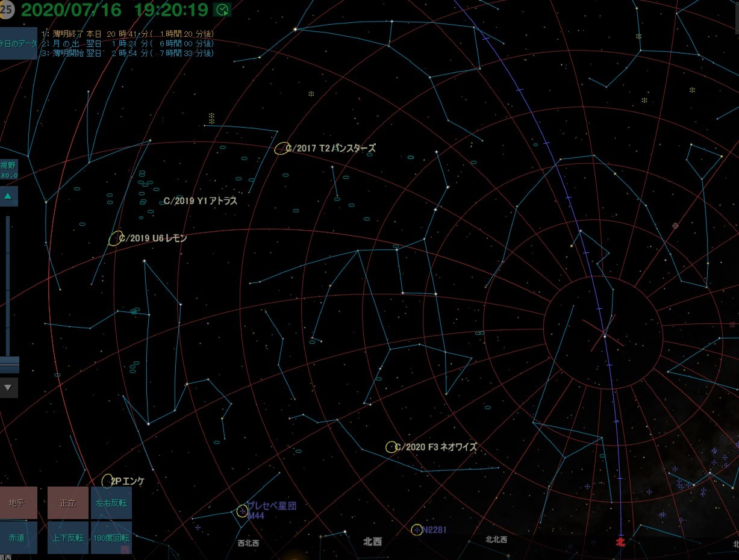Screen dimensions: 739x560
Task: Click the date 2020/07/16 display
Action: coord(71,10)
